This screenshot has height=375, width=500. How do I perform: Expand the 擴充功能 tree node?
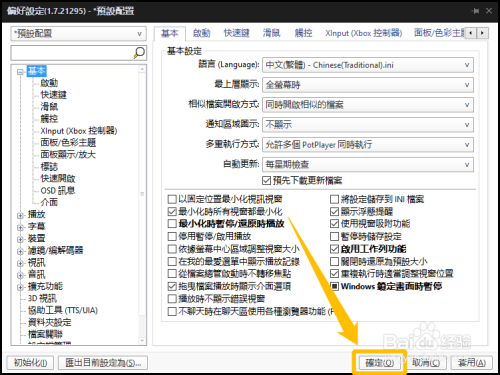click(20, 287)
